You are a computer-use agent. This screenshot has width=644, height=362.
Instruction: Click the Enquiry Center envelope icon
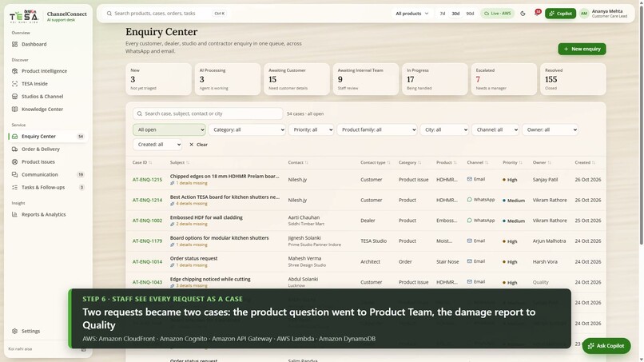coord(15,136)
